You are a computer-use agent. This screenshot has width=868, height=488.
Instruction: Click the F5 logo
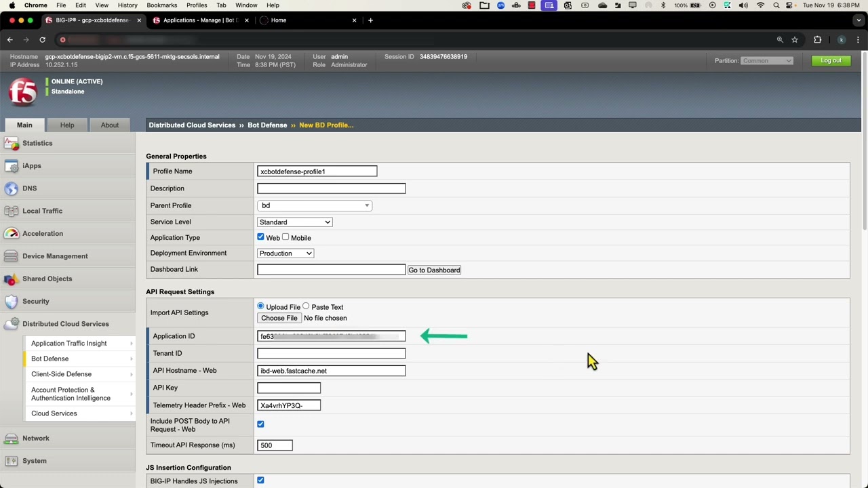pyautogui.click(x=22, y=92)
